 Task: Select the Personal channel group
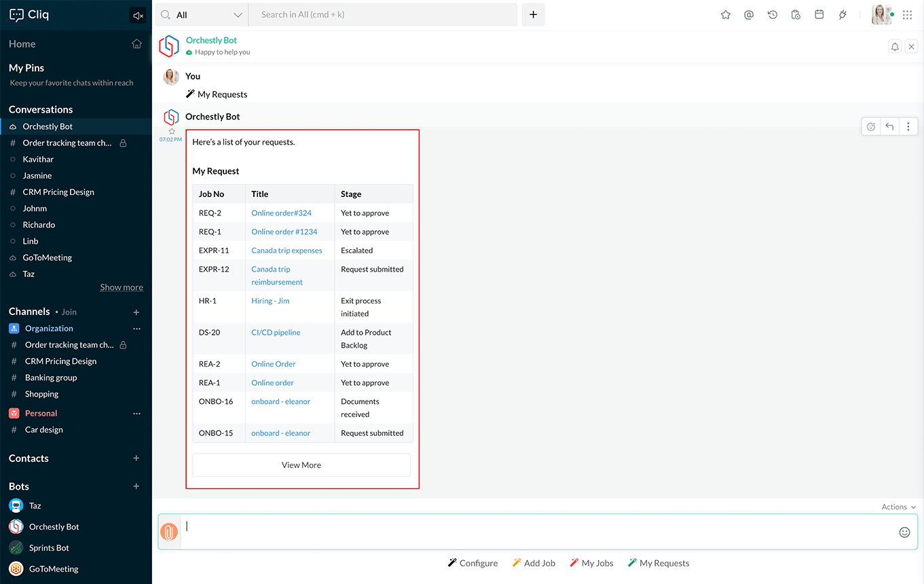click(x=41, y=414)
